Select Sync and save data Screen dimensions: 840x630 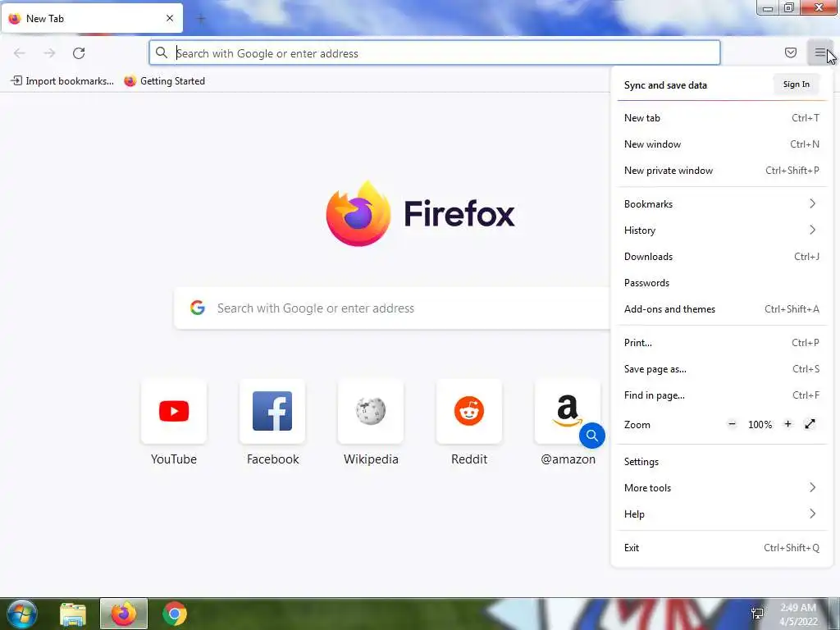pyautogui.click(x=665, y=85)
